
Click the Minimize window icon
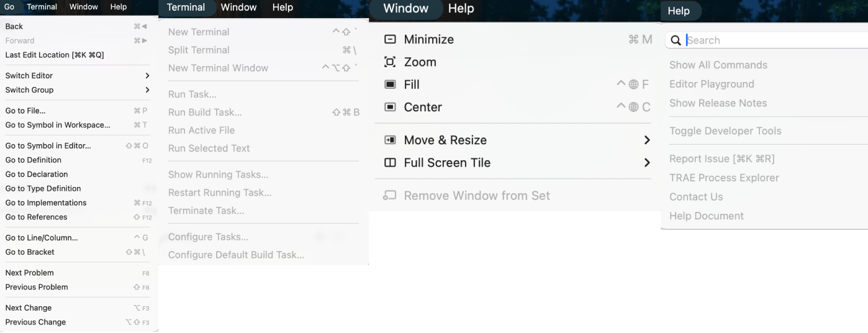tap(390, 39)
